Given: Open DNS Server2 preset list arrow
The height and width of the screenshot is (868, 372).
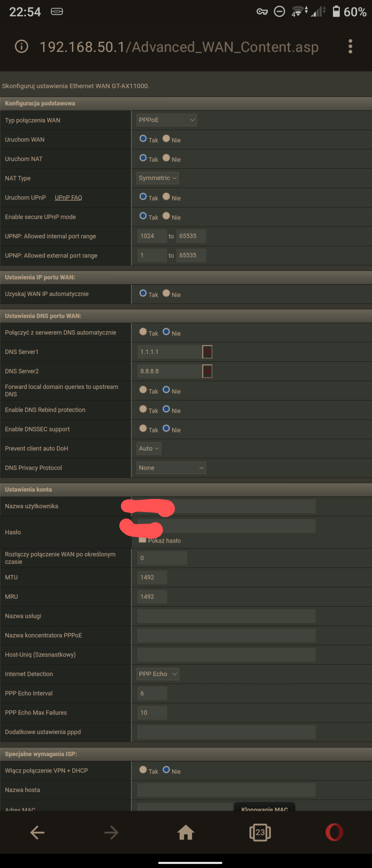Looking at the screenshot, I should (x=207, y=371).
